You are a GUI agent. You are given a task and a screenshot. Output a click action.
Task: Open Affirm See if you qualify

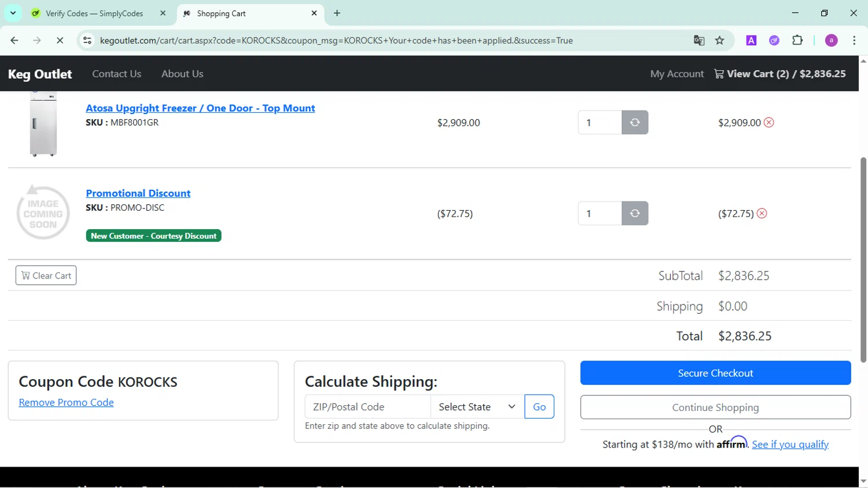tap(790, 444)
